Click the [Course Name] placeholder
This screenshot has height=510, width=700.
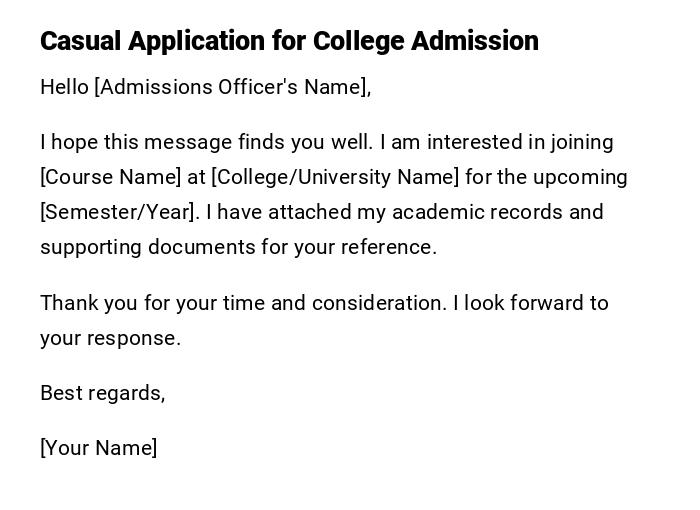click(x=110, y=177)
